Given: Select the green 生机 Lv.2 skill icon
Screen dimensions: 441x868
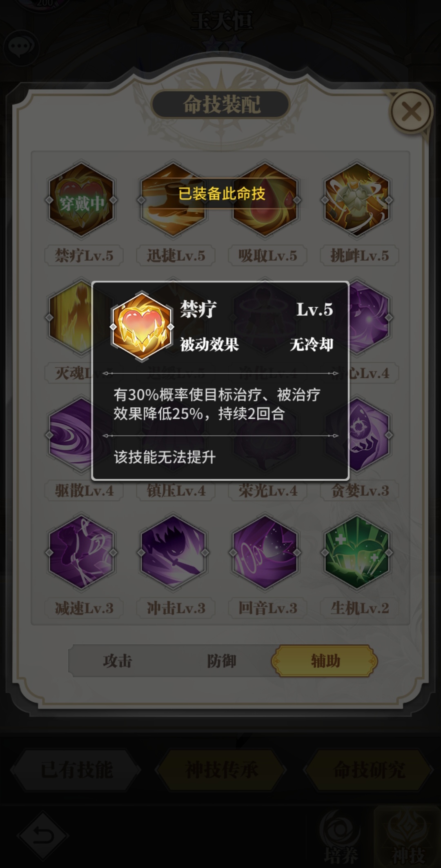Looking at the screenshot, I should tap(357, 552).
